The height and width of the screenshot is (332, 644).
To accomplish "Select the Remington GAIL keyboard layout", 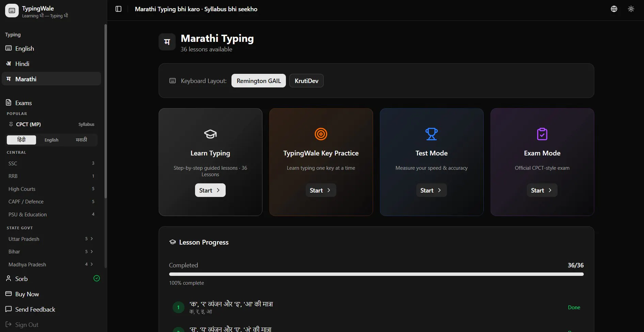I will tap(259, 81).
